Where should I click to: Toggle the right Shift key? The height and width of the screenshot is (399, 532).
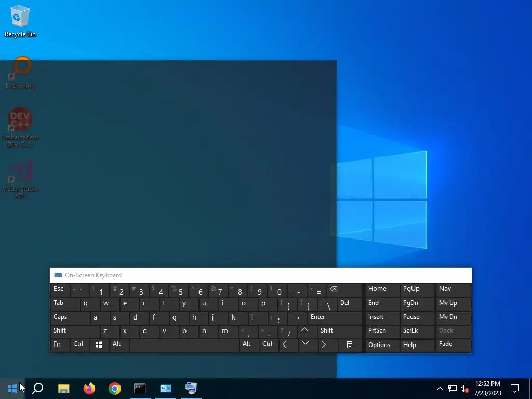click(340, 331)
